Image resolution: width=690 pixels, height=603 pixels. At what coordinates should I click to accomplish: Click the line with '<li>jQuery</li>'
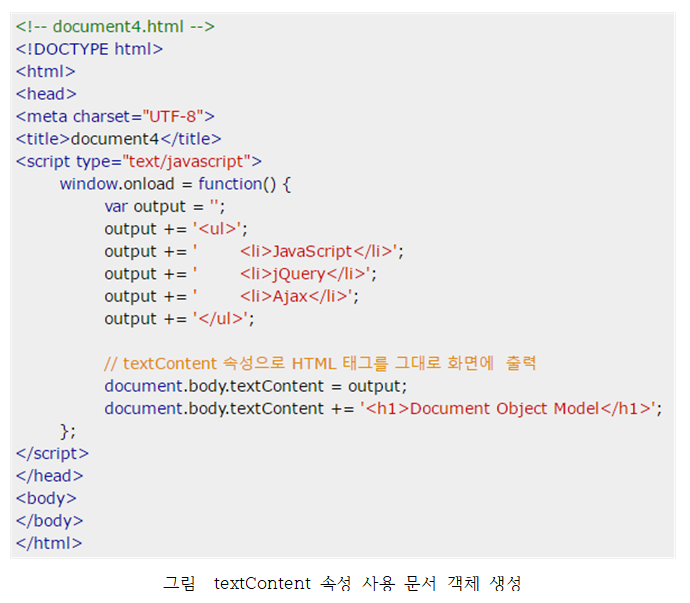pyautogui.click(x=241, y=274)
